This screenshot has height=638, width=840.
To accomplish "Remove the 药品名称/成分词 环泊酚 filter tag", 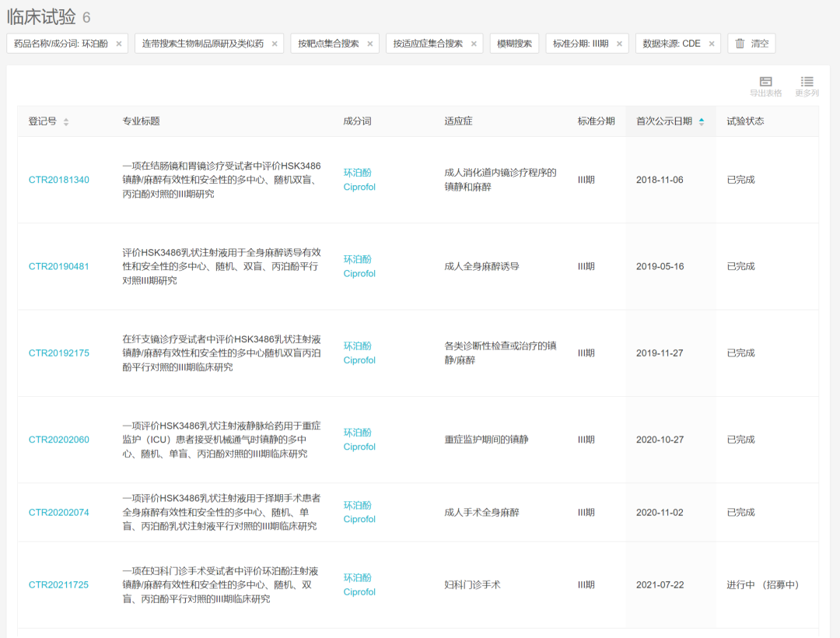I will (x=119, y=44).
